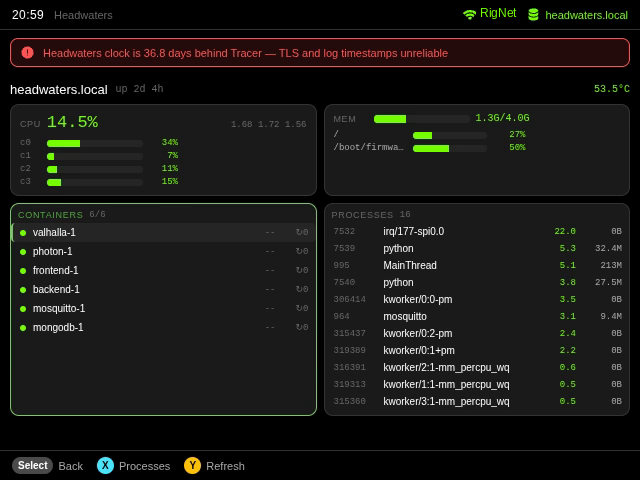Click the c1 core usage bar
The image size is (640, 480).
click(x=95, y=156)
